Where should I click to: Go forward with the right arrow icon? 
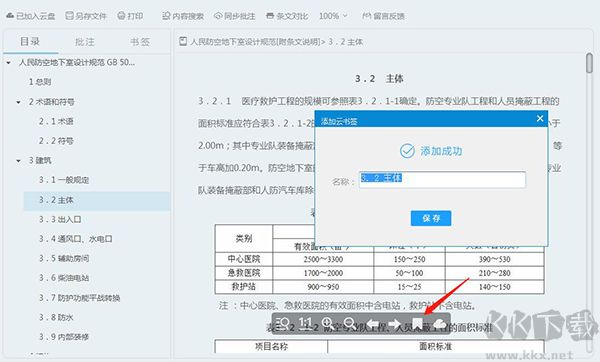coord(395,324)
